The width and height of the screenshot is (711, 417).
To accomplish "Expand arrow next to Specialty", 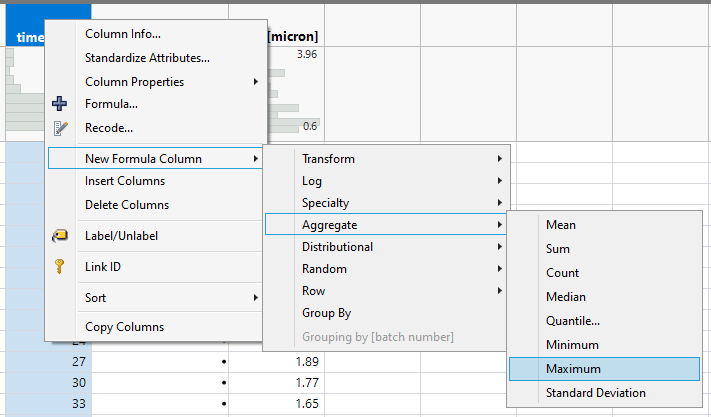I will (x=499, y=203).
